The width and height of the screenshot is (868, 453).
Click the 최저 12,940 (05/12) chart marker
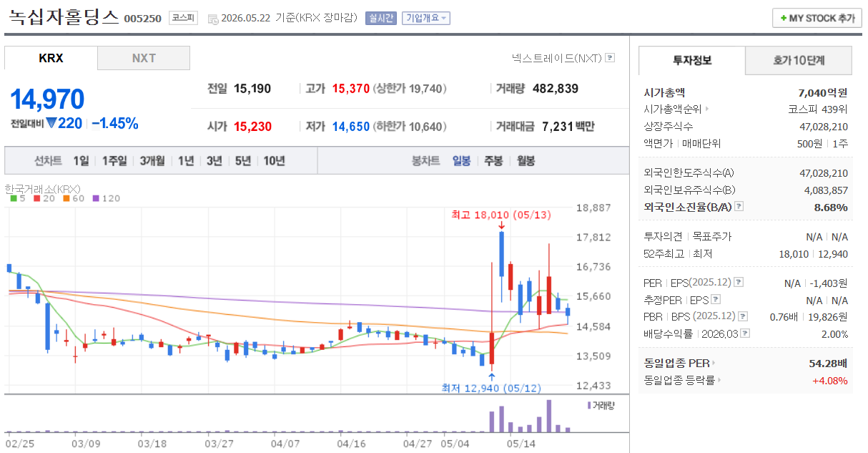tap(491, 388)
